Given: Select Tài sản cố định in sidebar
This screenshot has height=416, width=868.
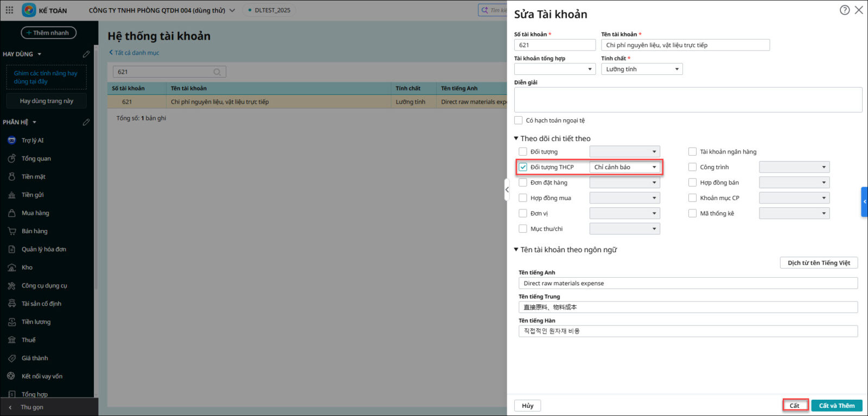Looking at the screenshot, I should click(x=41, y=304).
